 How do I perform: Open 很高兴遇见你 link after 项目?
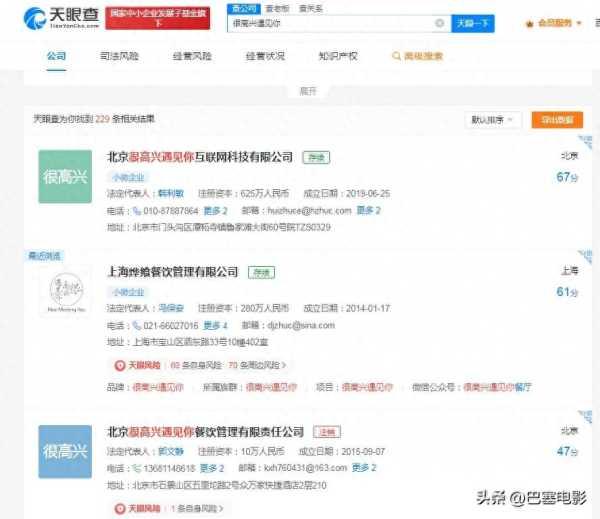(x=367, y=387)
